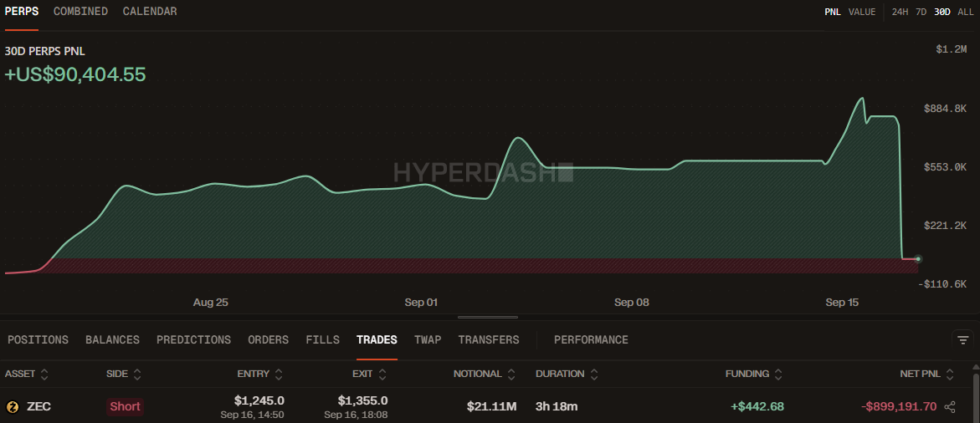980x423 pixels.
Task: Switch to the Combined tab
Action: [80, 11]
